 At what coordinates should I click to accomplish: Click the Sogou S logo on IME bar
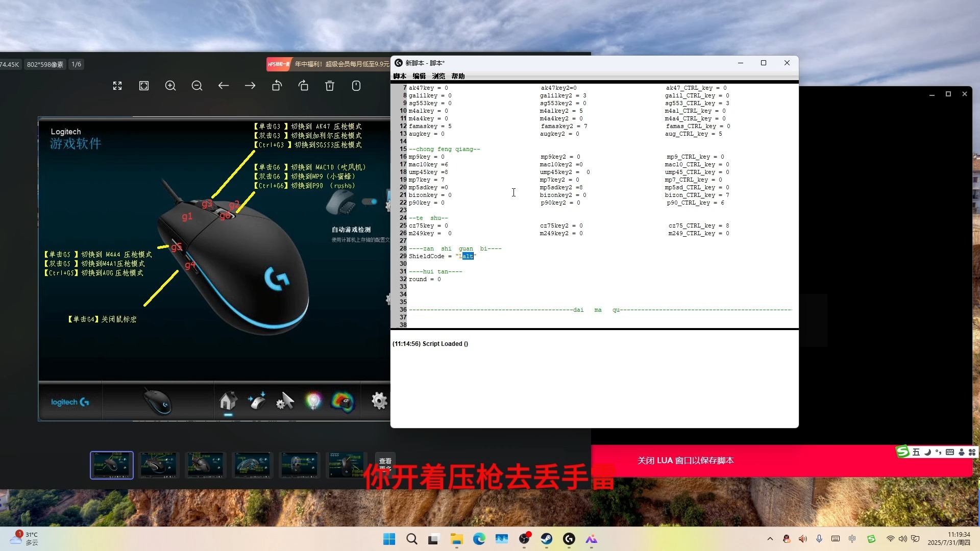tap(903, 452)
